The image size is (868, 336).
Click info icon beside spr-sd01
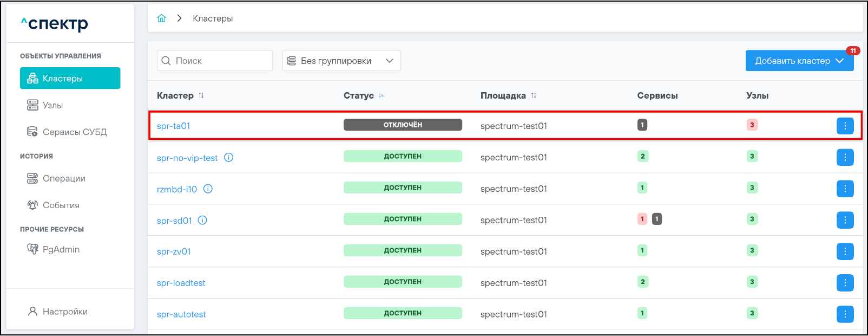click(x=202, y=221)
